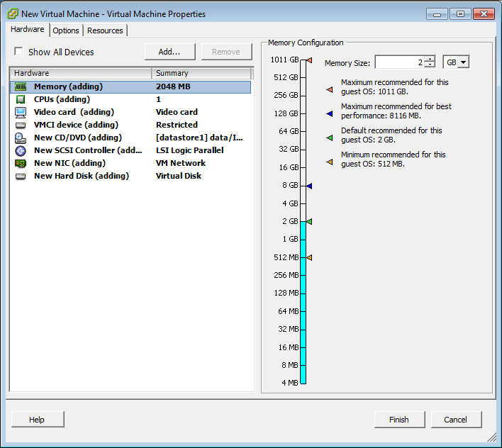Click the 128 MB scale label
The width and height of the screenshot is (502, 448).
click(286, 293)
